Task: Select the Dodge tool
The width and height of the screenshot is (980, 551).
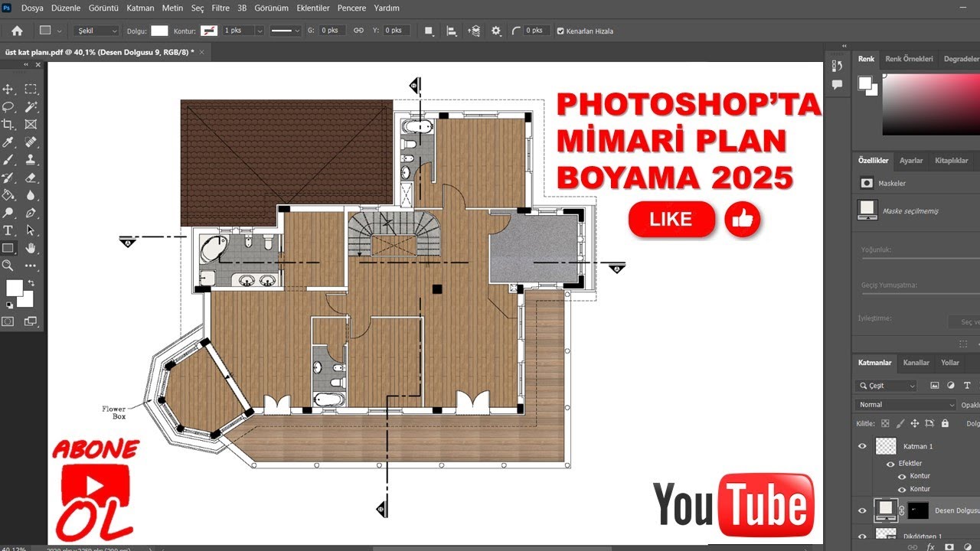Action: tap(8, 213)
